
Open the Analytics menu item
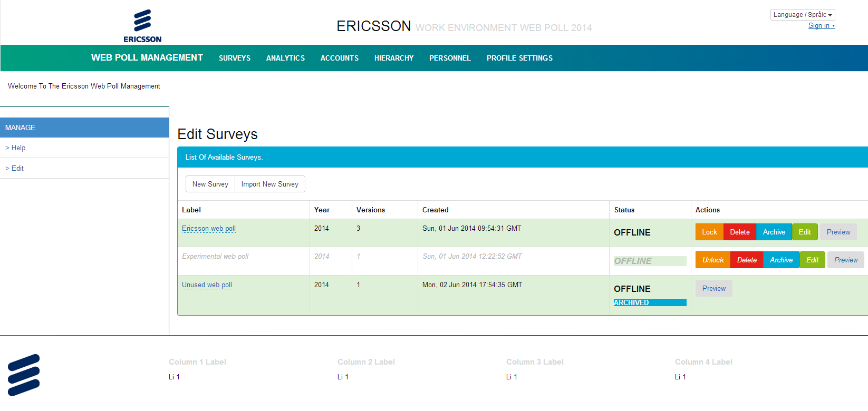(x=285, y=58)
